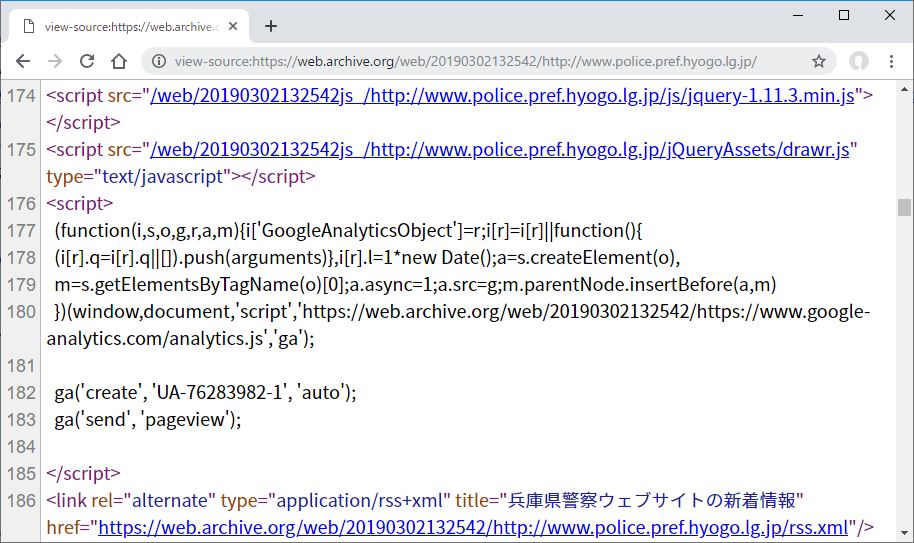Click the scrollbar down arrow
914x543 pixels.
click(x=904, y=533)
